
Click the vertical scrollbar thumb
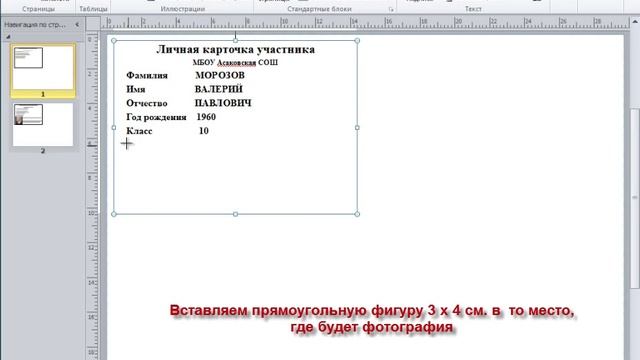click(x=635, y=198)
